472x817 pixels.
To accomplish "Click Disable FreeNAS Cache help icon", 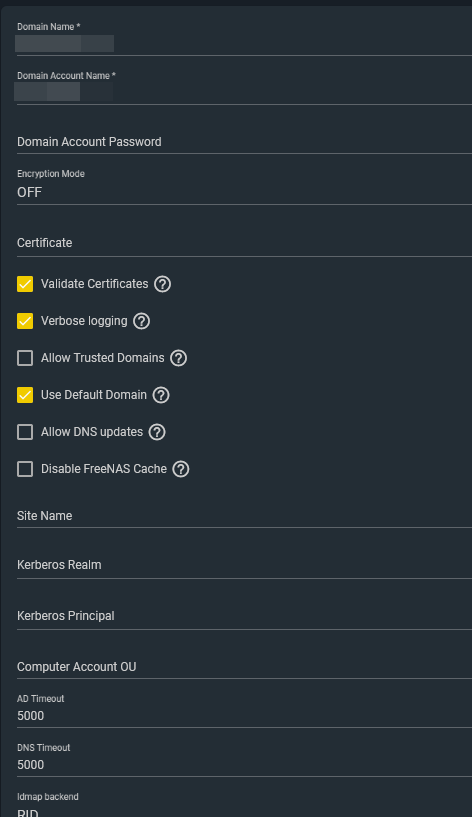I will [x=181, y=469].
